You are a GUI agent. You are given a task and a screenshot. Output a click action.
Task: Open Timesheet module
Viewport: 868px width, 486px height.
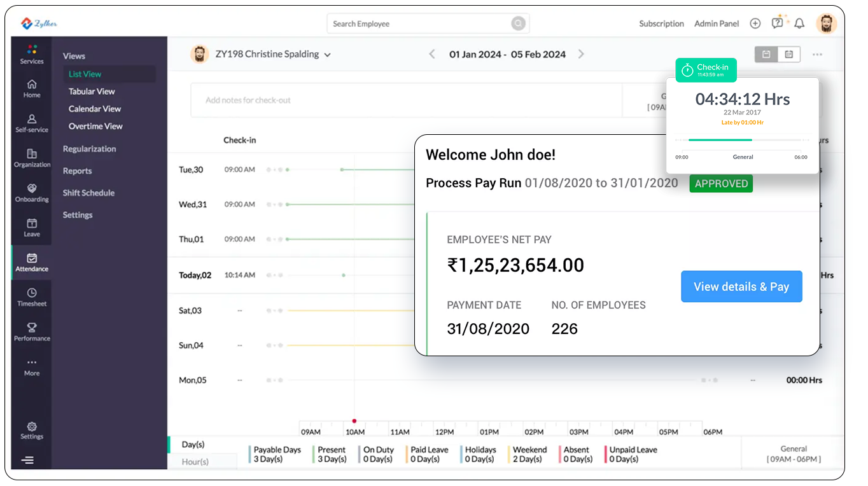[32, 298]
